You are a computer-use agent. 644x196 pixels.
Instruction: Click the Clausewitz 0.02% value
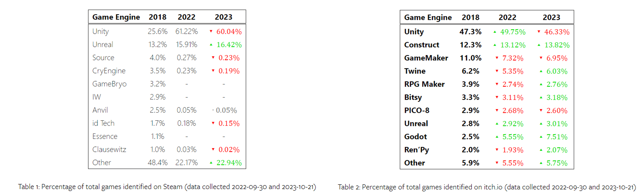tap(229, 150)
